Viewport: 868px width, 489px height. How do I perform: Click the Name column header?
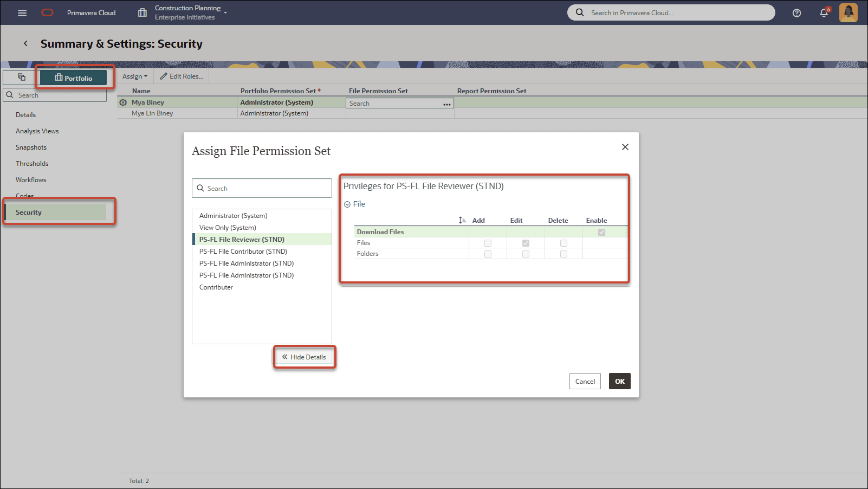point(141,91)
